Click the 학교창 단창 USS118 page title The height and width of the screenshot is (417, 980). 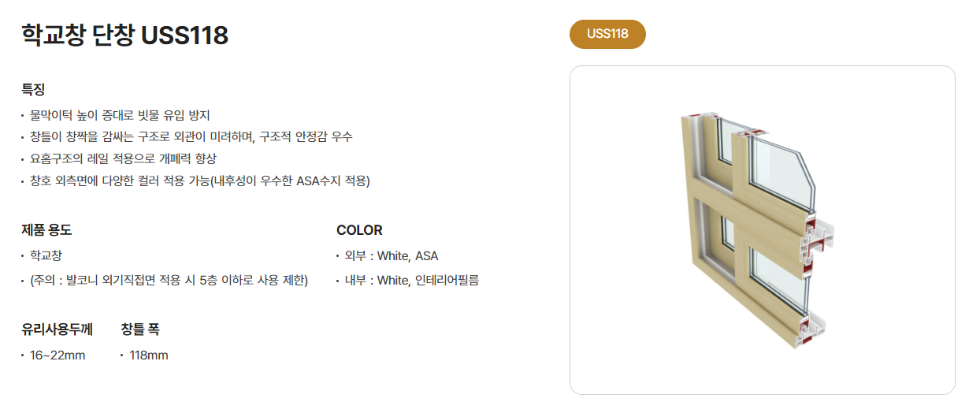coord(124,35)
